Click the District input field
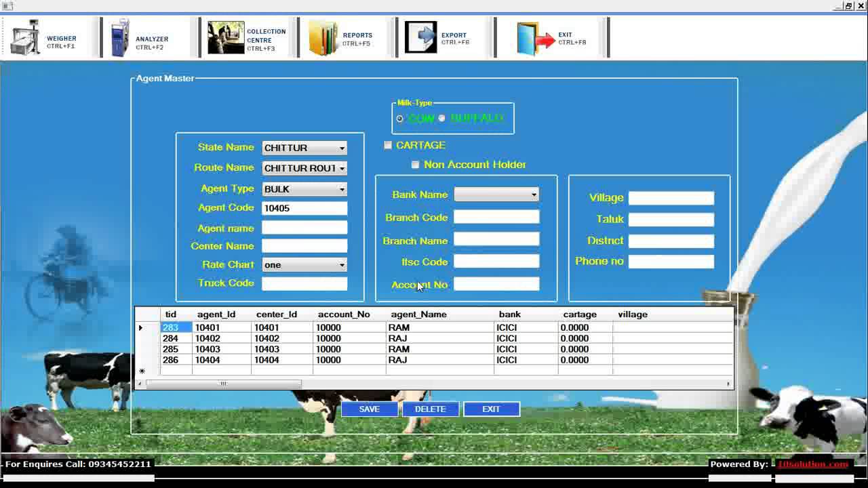 pos(671,241)
